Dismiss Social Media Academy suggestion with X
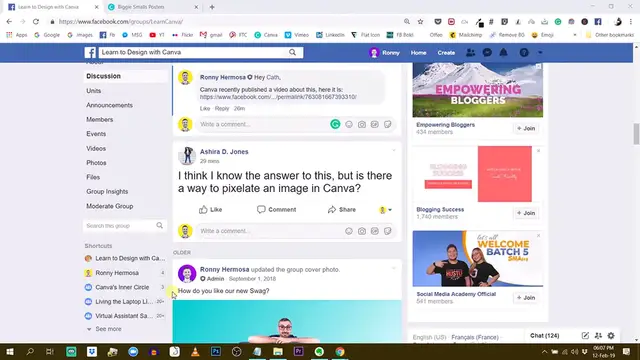Viewport: 640px width, 360px height. tap(538, 236)
